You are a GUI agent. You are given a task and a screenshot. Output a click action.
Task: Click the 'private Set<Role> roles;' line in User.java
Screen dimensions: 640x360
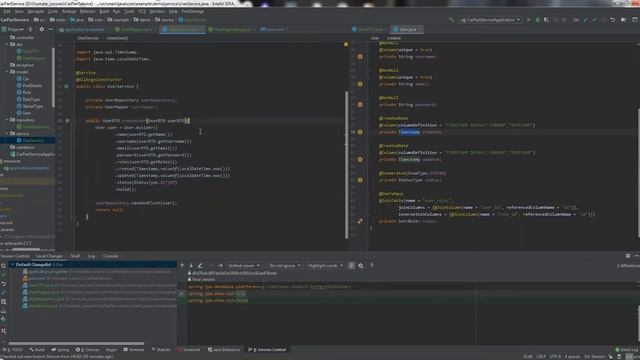point(407,221)
